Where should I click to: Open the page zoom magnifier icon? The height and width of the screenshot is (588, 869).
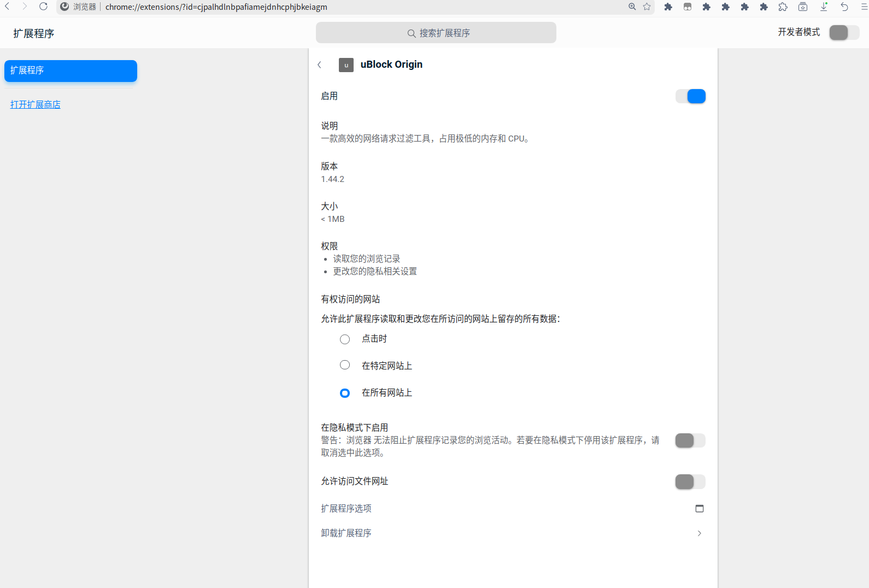pos(632,7)
